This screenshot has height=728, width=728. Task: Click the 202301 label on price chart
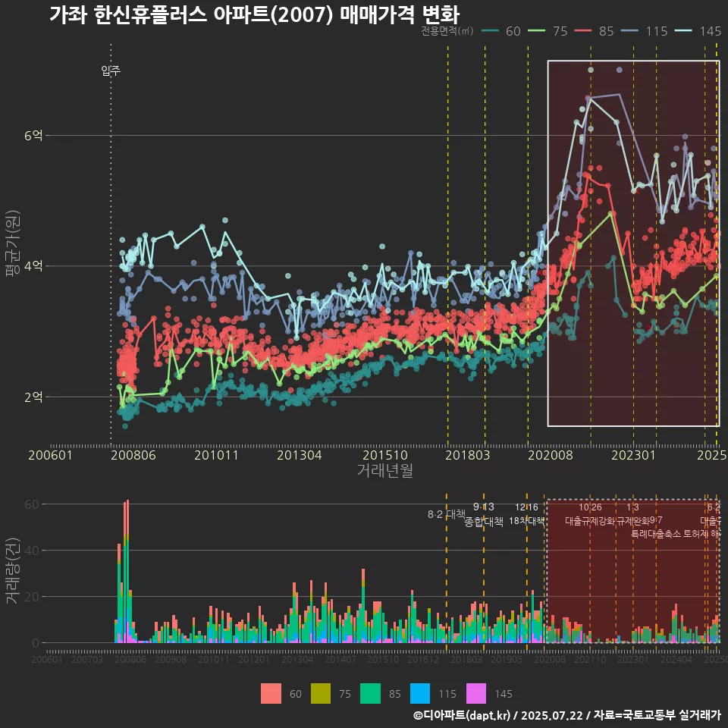coord(633,455)
